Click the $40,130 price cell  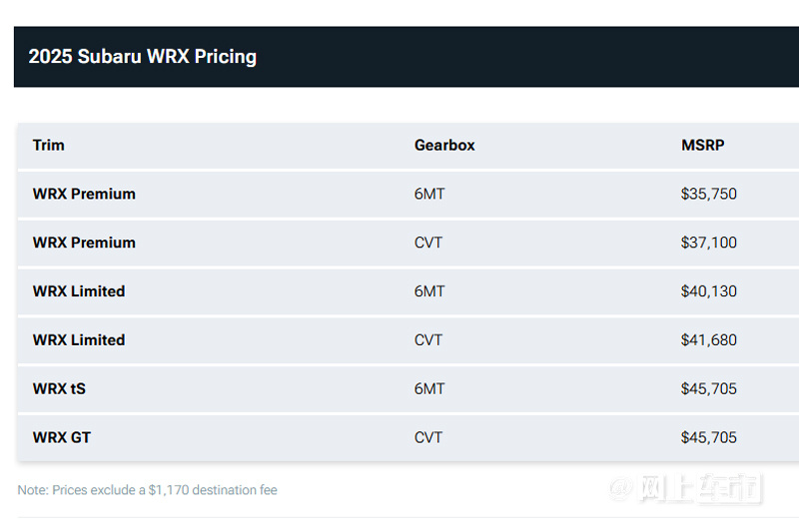point(709,291)
